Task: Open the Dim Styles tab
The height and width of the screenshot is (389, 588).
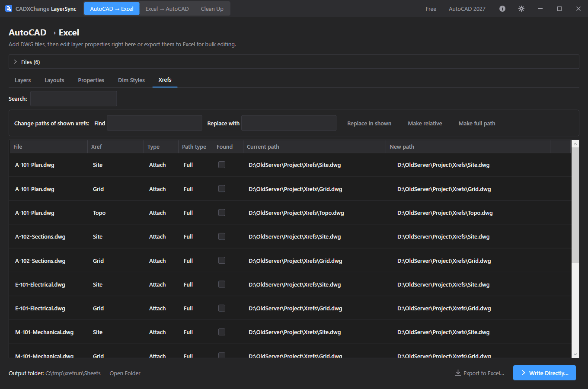Action: (131, 80)
